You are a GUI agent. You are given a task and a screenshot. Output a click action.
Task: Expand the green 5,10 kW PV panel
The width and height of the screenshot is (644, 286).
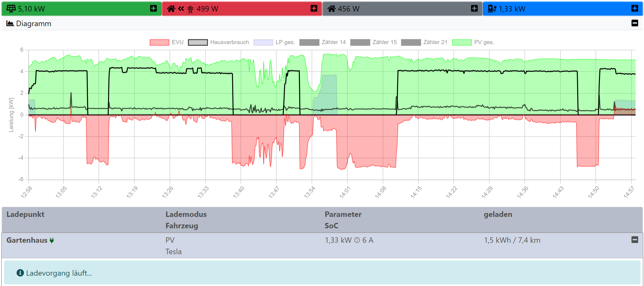point(154,9)
